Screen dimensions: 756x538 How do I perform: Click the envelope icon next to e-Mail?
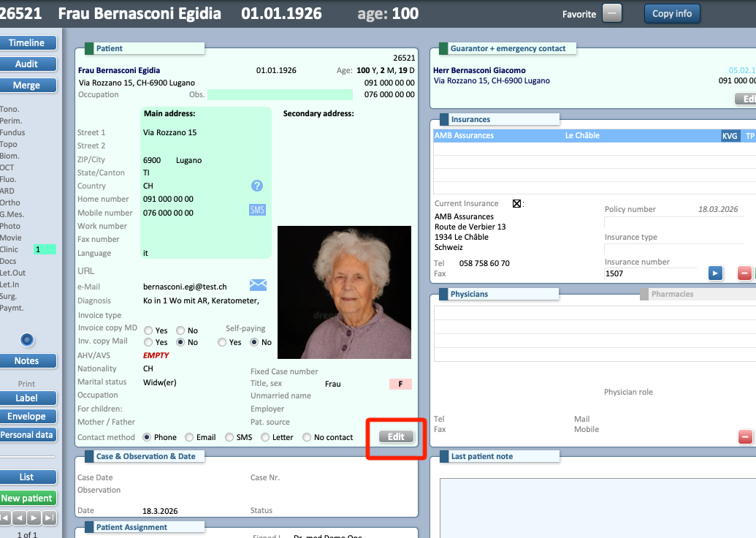258,285
